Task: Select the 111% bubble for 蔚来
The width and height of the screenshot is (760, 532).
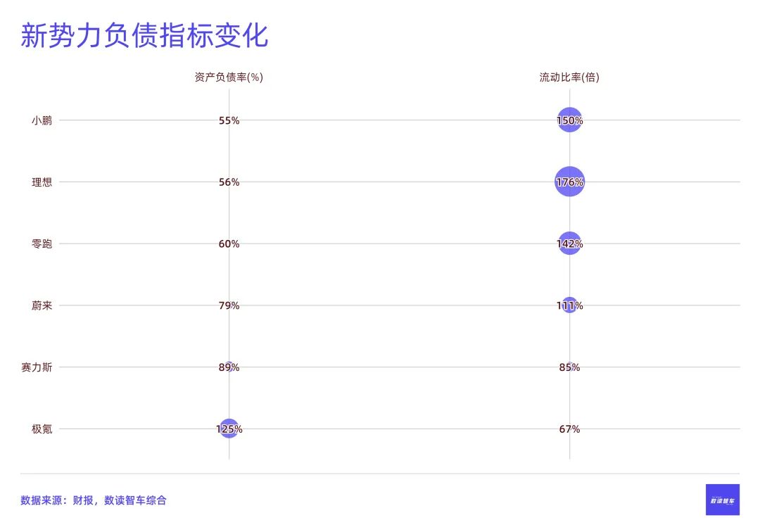Action: pos(569,305)
